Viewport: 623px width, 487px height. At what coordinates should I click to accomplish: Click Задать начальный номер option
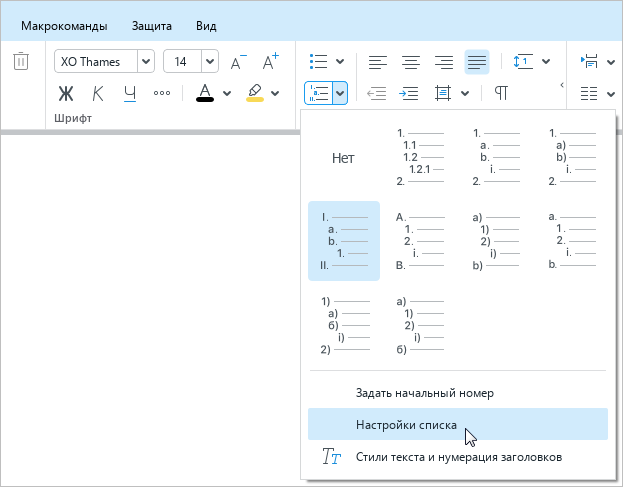(424, 393)
